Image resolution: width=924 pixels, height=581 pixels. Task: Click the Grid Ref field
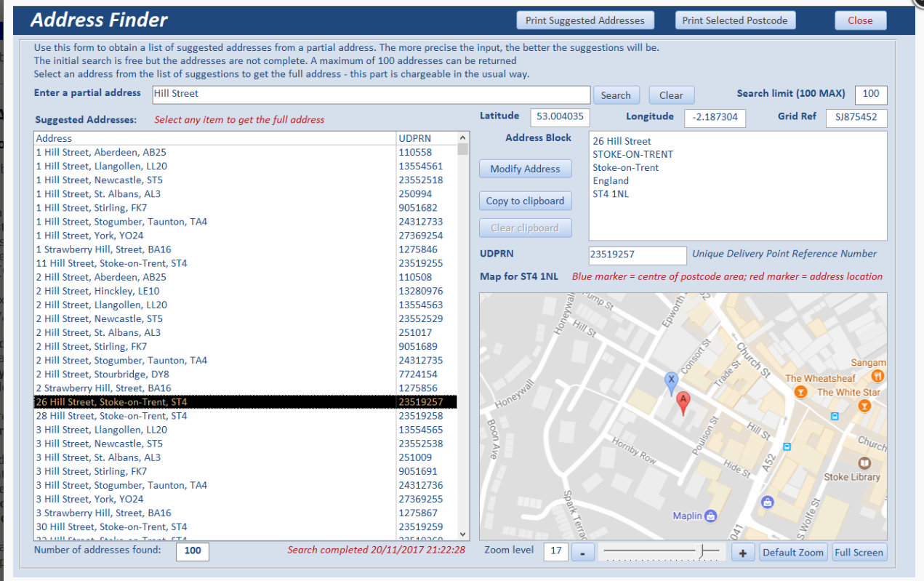pos(856,117)
